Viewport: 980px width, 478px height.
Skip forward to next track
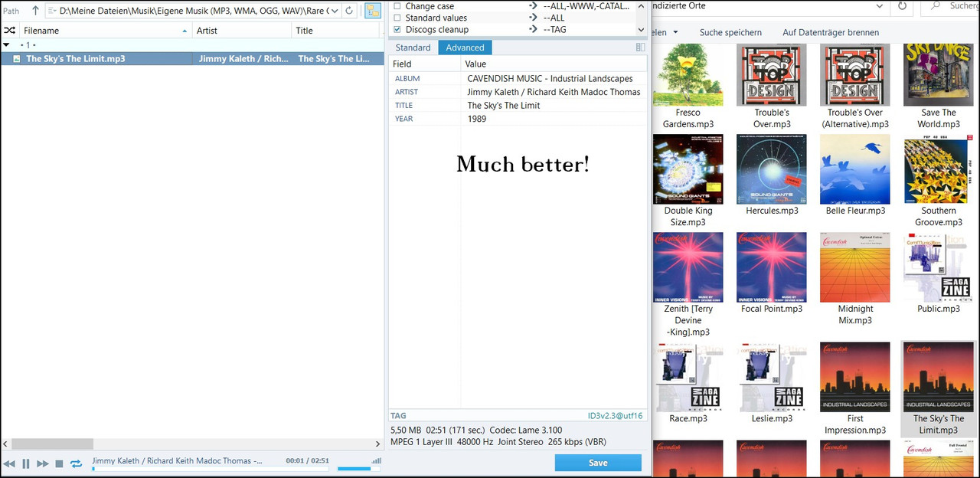tap(43, 464)
